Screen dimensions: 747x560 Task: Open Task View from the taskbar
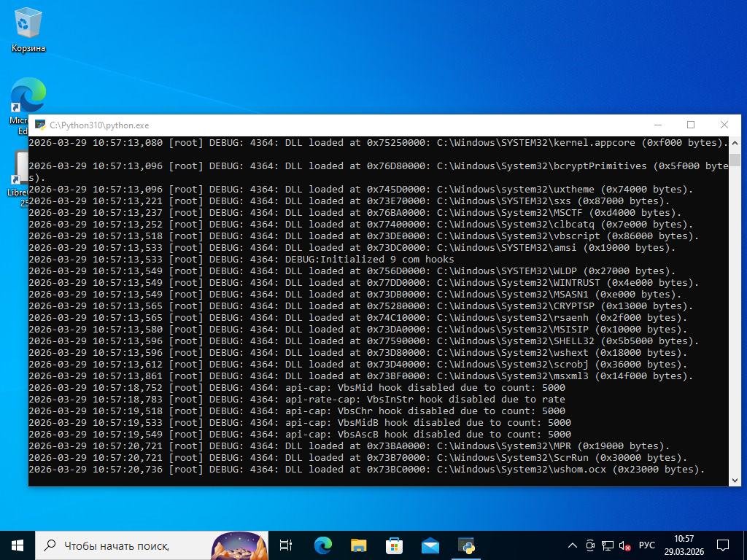coord(286,545)
